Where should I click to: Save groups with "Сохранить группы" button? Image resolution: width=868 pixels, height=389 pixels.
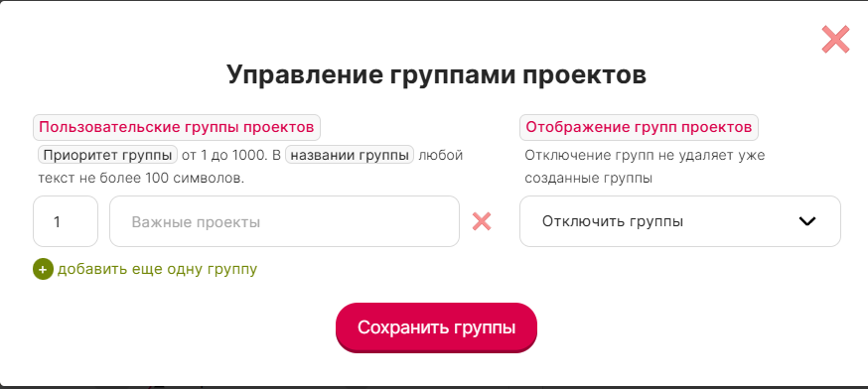tap(436, 327)
